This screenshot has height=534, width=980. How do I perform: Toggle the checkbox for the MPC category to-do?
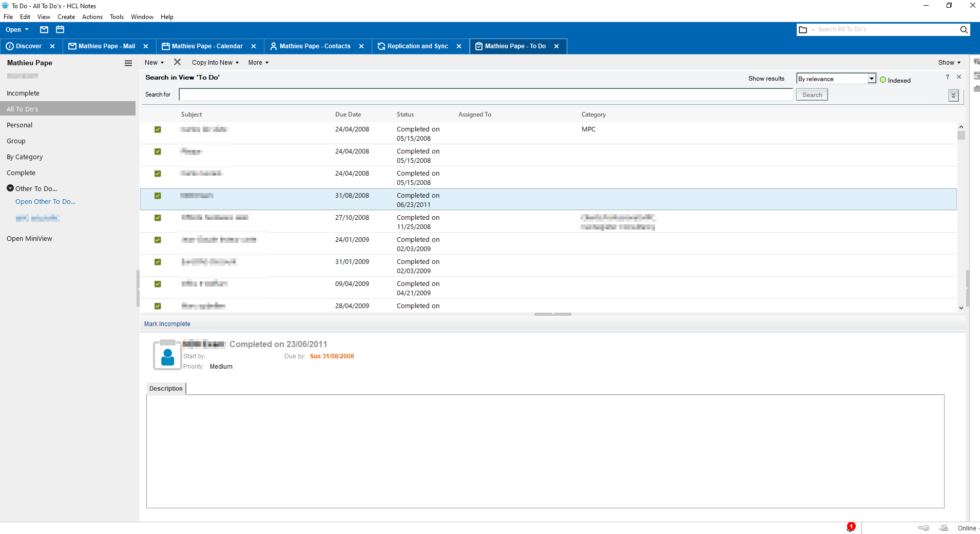158,129
